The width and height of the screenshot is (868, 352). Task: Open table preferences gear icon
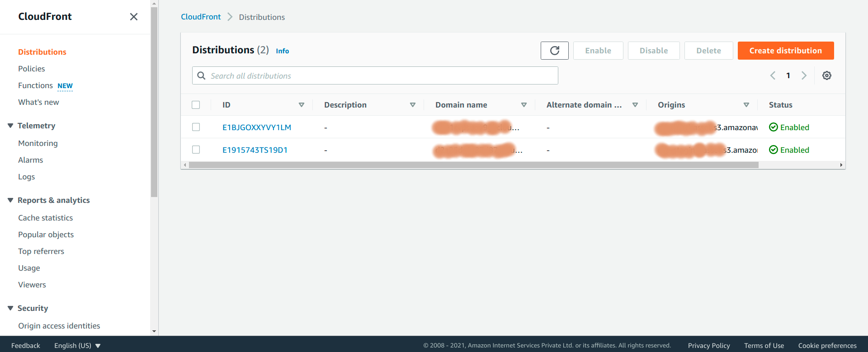(827, 75)
